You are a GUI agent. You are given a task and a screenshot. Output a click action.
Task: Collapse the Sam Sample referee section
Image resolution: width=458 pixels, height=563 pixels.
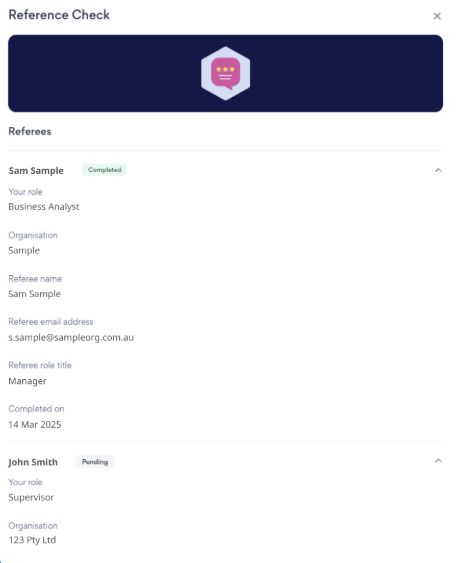point(438,170)
